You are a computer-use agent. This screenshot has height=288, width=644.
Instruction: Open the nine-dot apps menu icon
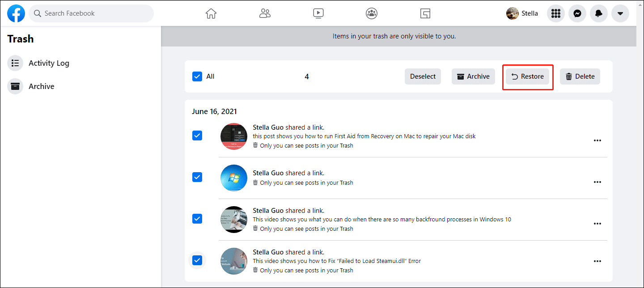(x=556, y=13)
